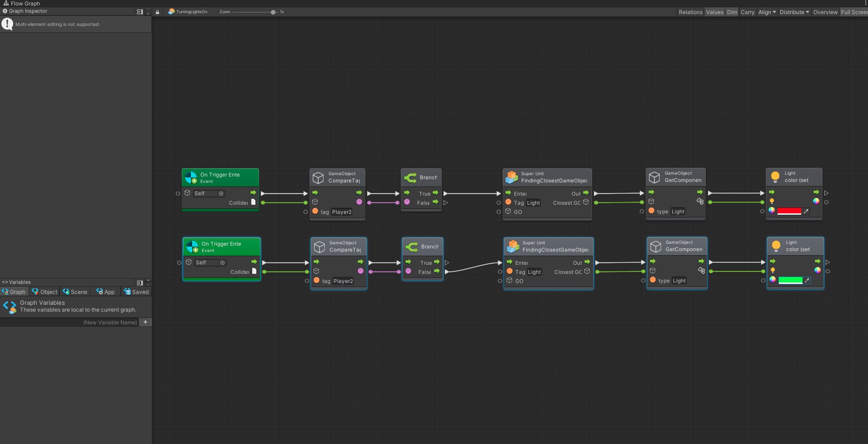Click the Full Screen button
Image resolution: width=868 pixels, height=444 pixels.
tap(854, 12)
